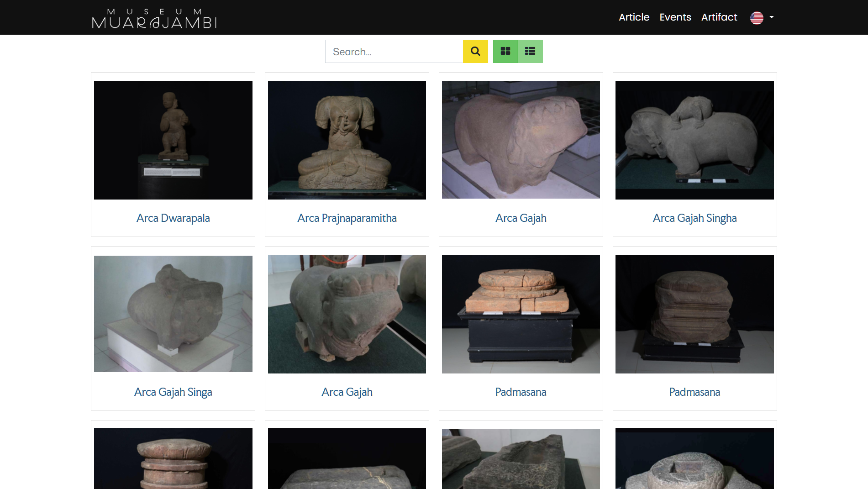The image size is (868, 489).
Task: Open Arca Gajah link beside Arca Gajah Singha
Action: (521, 218)
